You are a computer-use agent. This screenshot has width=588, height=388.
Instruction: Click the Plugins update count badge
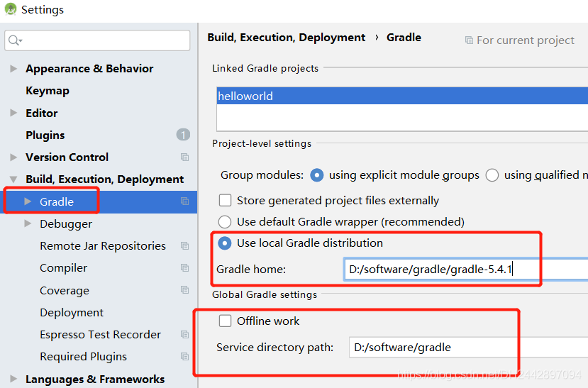click(x=183, y=135)
